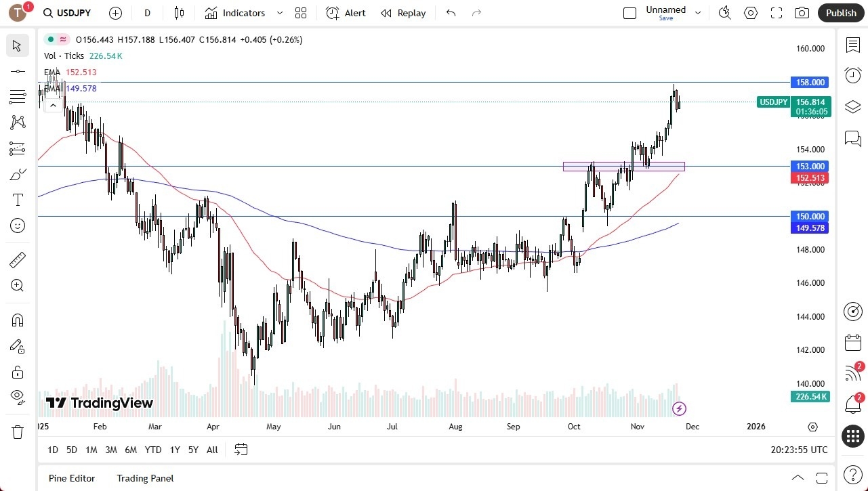This screenshot has height=491, width=868.
Task: Open the Object Tree panel
Action: pyautogui.click(x=852, y=106)
